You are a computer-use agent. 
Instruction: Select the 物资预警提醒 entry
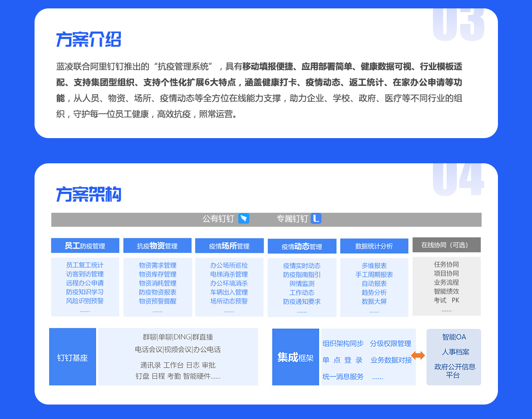tap(158, 301)
